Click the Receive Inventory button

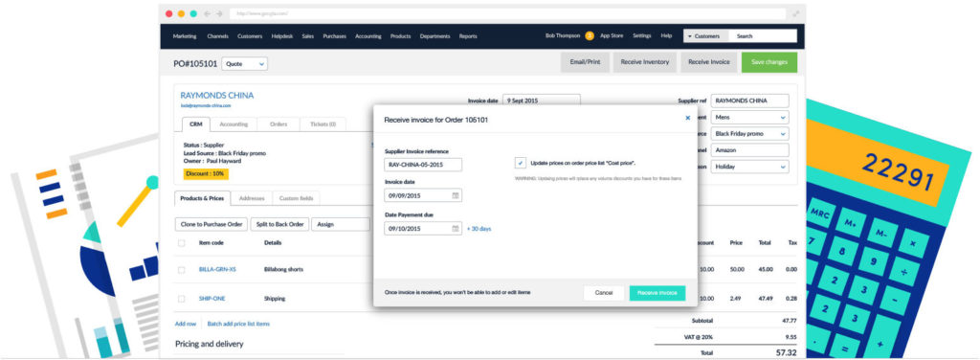[x=645, y=62]
